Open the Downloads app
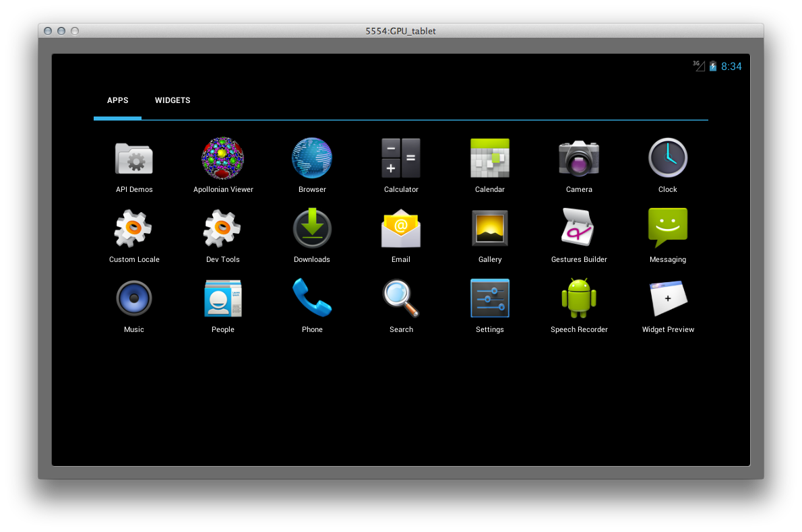This screenshot has height=532, width=802. click(312, 229)
